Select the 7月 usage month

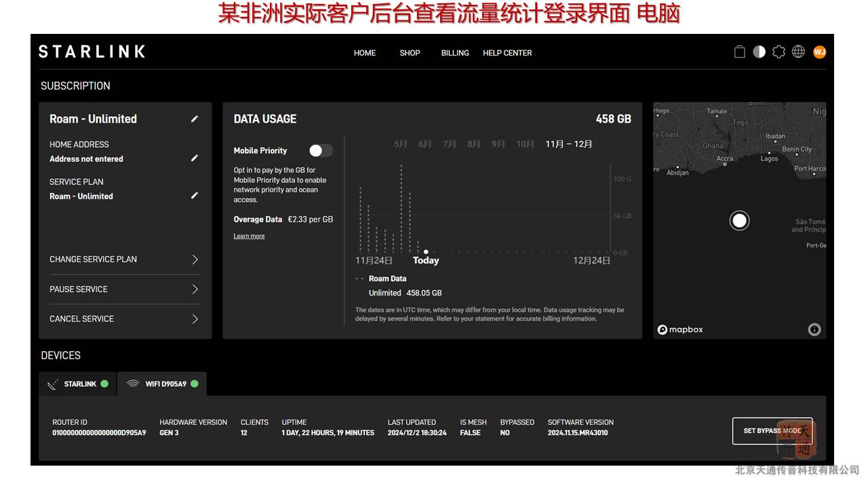450,144
